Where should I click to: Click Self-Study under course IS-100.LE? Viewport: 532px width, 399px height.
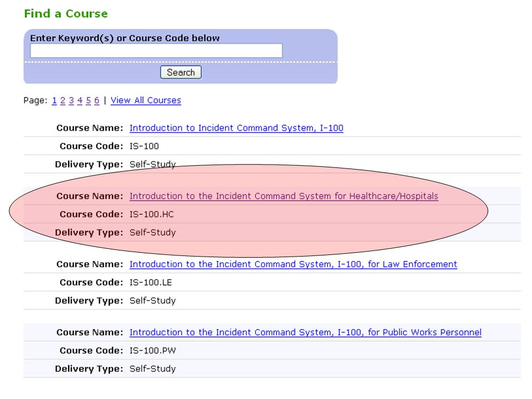point(153,300)
